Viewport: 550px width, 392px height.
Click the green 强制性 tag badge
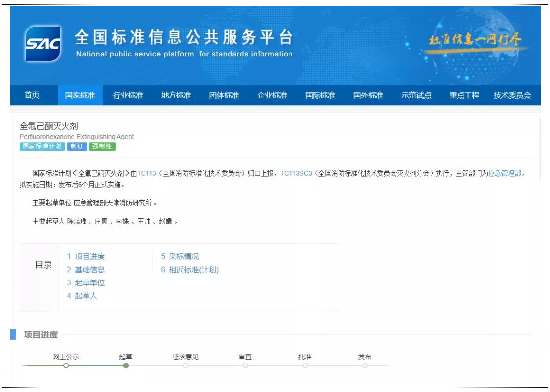click(x=102, y=146)
